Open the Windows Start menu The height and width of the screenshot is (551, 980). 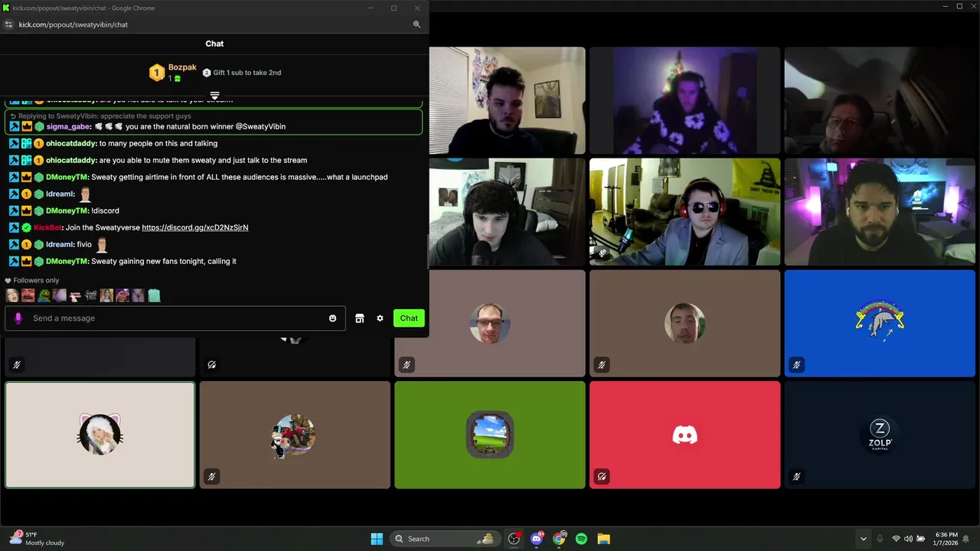pyautogui.click(x=377, y=539)
